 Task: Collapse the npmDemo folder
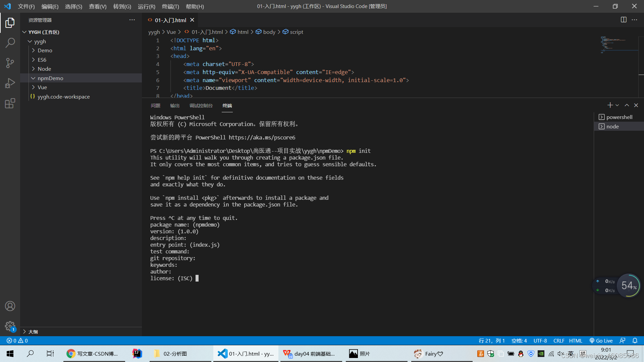[x=50, y=78]
